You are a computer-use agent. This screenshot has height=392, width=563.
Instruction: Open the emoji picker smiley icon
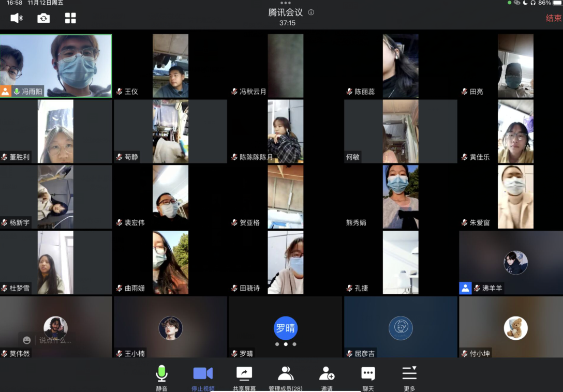click(27, 340)
